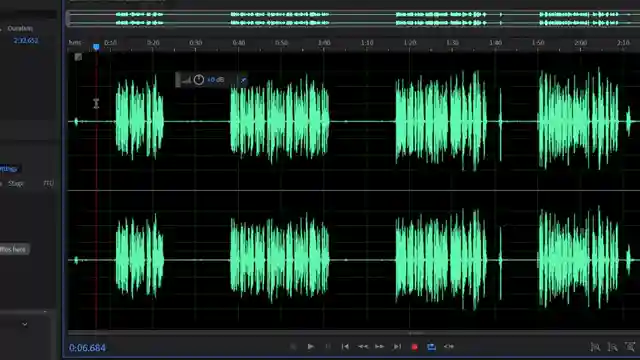Start recording with the red Record button
This screenshot has width=640, height=360.
pyautogui.click(x=414, y=347)
